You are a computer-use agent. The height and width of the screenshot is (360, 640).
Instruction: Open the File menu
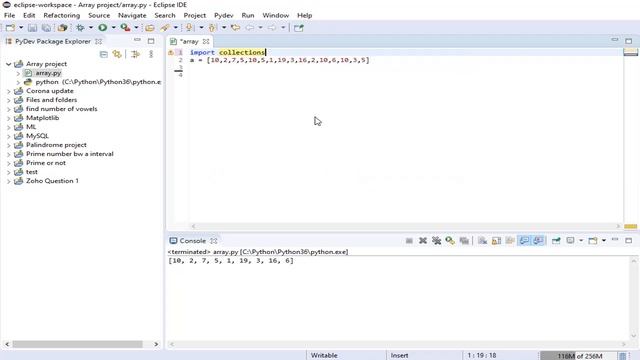point(9,15)
